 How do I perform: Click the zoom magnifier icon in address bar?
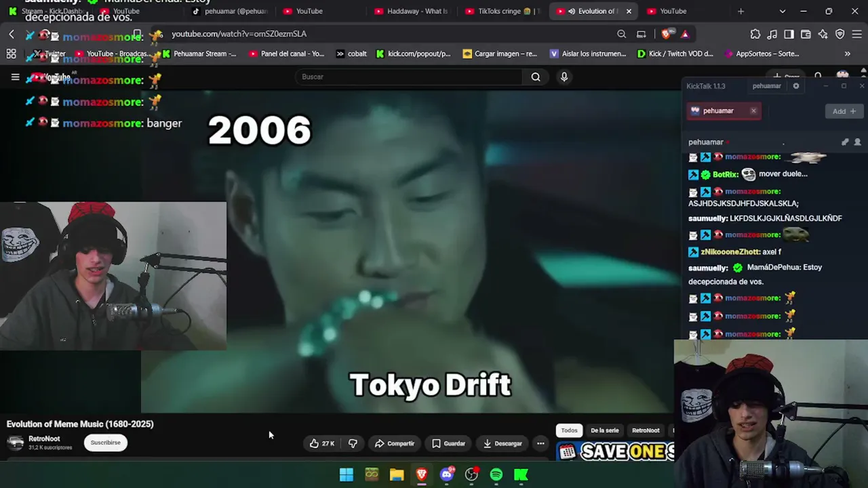pyautogui.click(x=622, y=34)
